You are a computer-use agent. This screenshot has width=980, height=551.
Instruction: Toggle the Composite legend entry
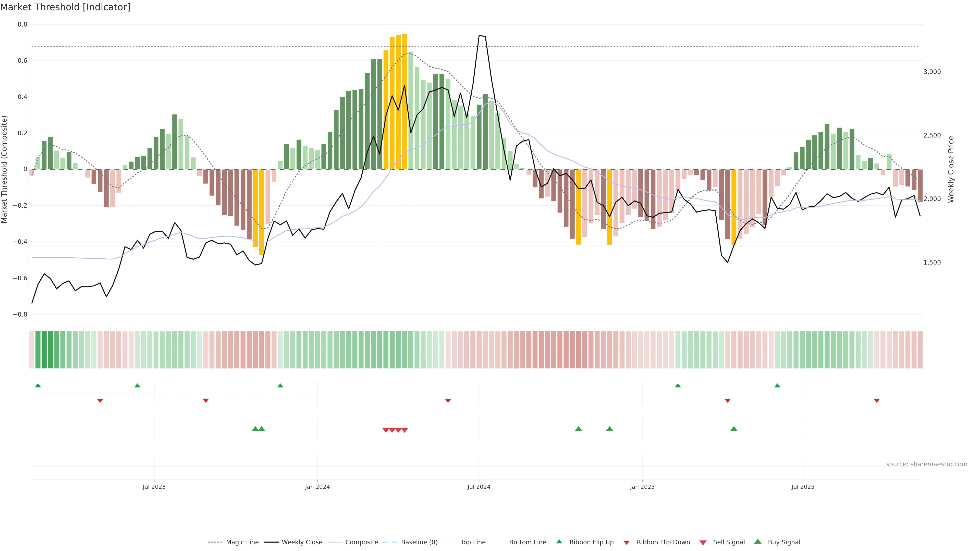point(361,542)
